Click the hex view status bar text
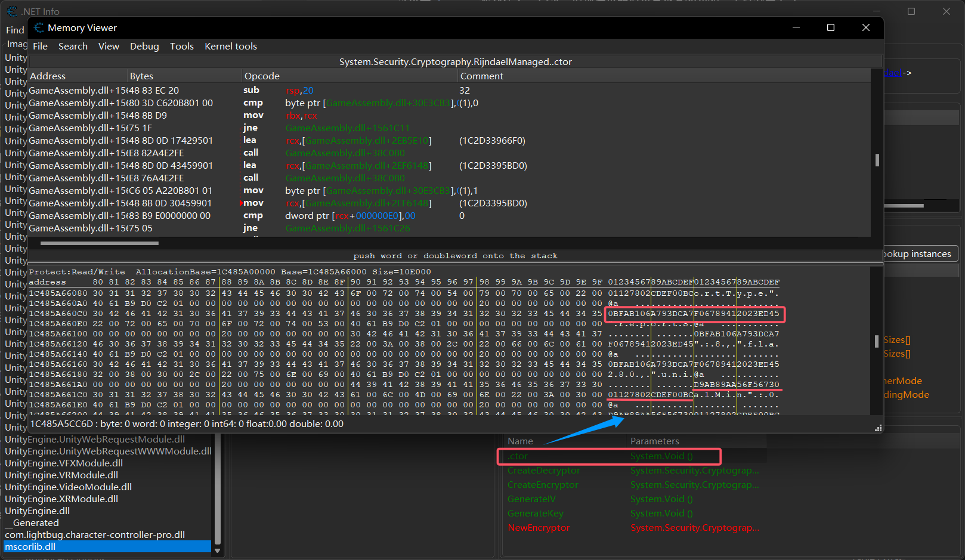Viewport: 965px width, 560px height. pyautogui.click(x=187, y=424)
